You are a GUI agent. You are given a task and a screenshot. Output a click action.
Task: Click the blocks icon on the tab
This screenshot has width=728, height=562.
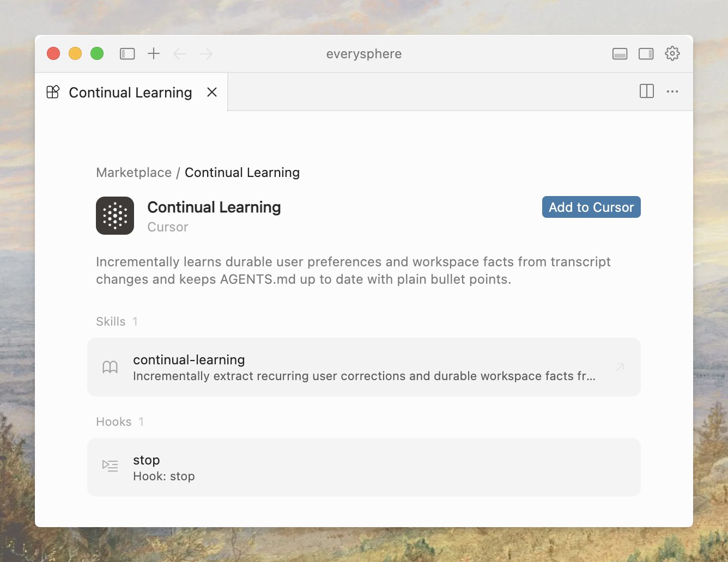click(x=53, y=92)
